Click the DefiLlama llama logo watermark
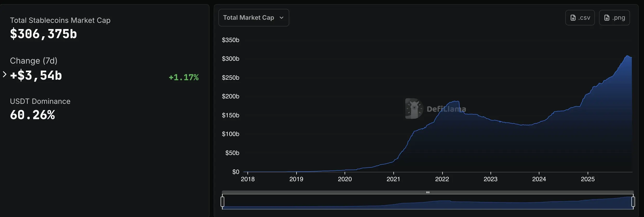The image size is (644, 217). [x=414, y=108]
